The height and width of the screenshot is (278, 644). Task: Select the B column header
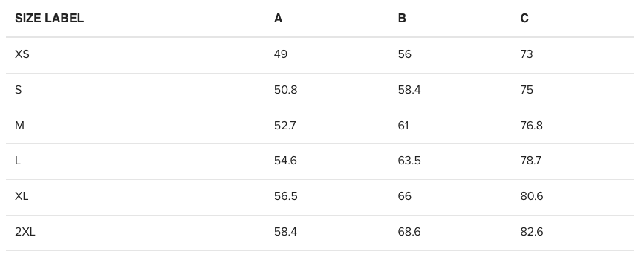[x=402, y=19]
